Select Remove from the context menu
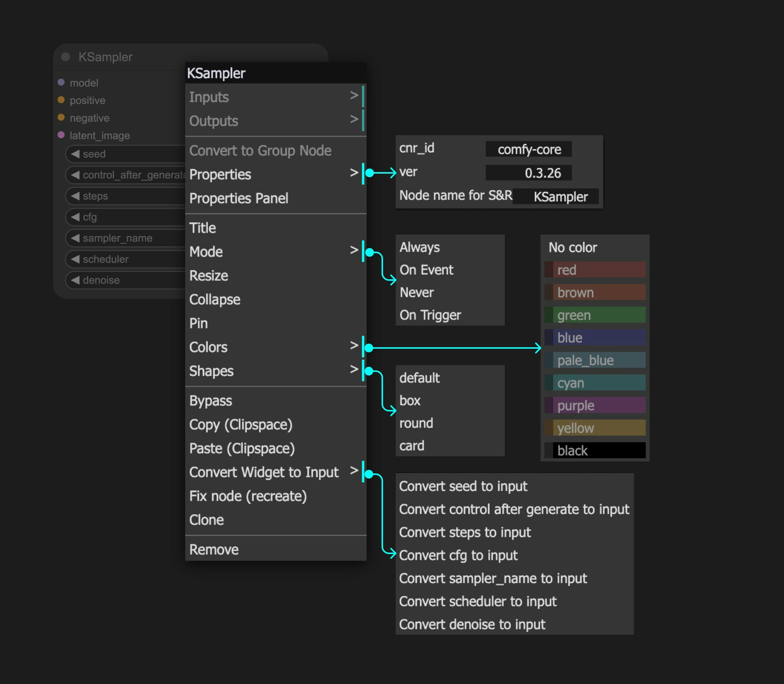The image size is (784, 684). pos(214,549)
